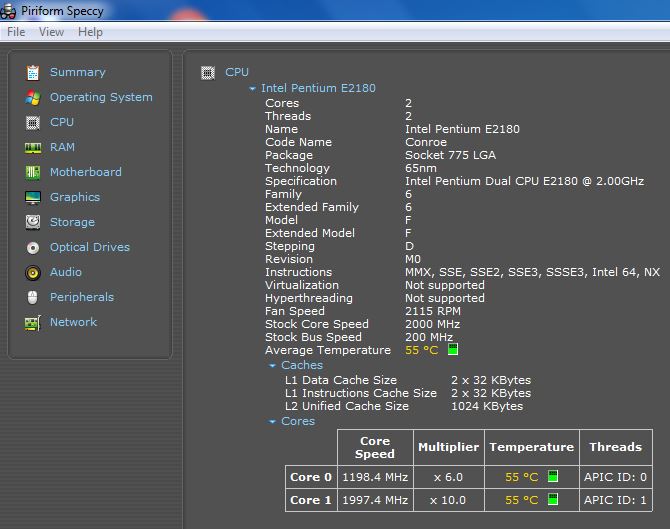
Task: Collapse the Cores section arrow
Action: tap(272, 422)
